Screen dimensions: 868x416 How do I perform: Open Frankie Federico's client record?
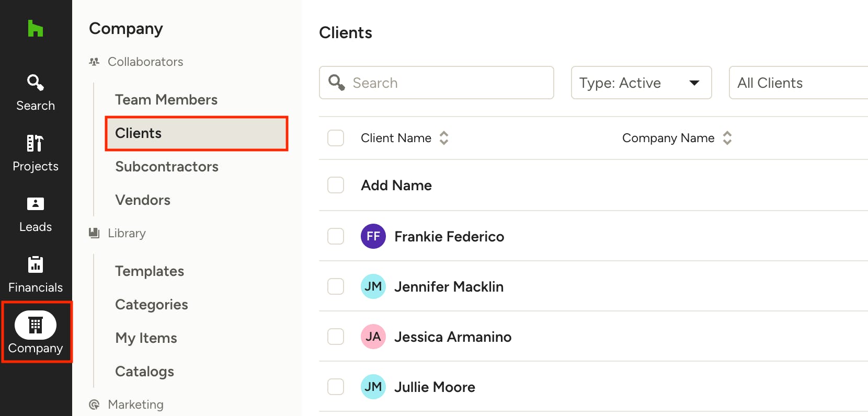coord(449,237)
